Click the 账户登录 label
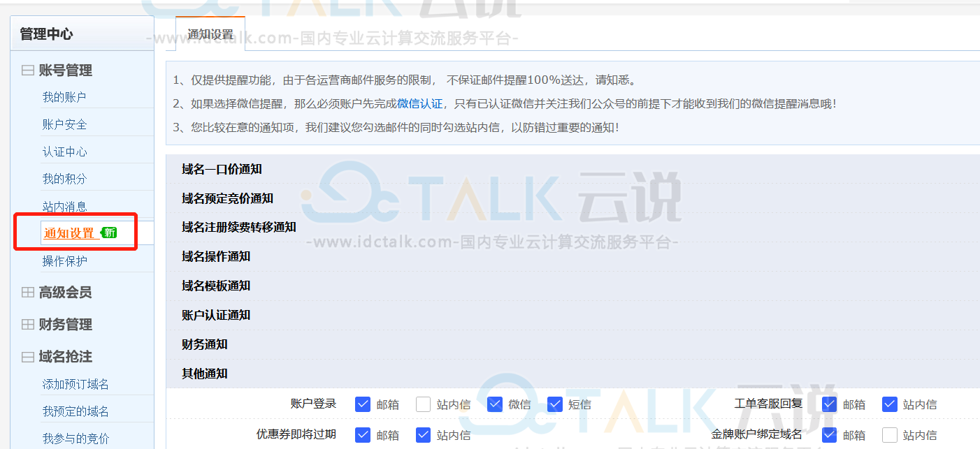The width and height of the screenshot is (980, 449). click(x=314, y=404)
